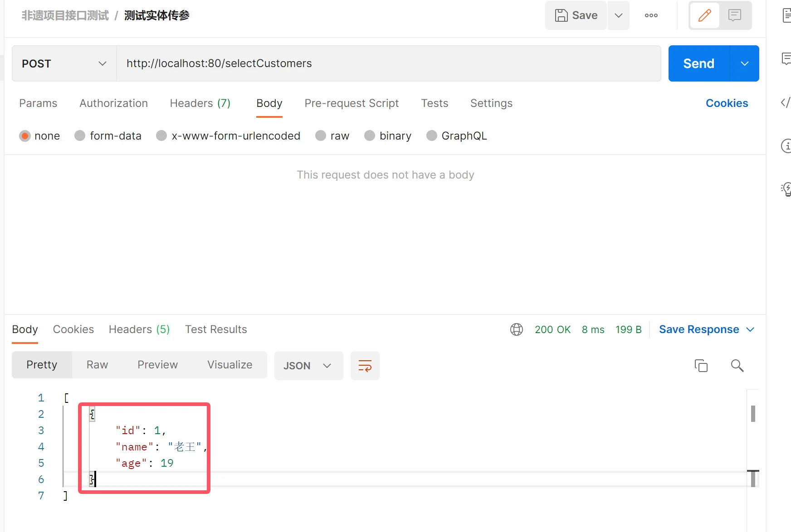This screenshot has width=791, height=532.
Task: Click the response vertical scrollbar thumb
Action: point(753,414)
